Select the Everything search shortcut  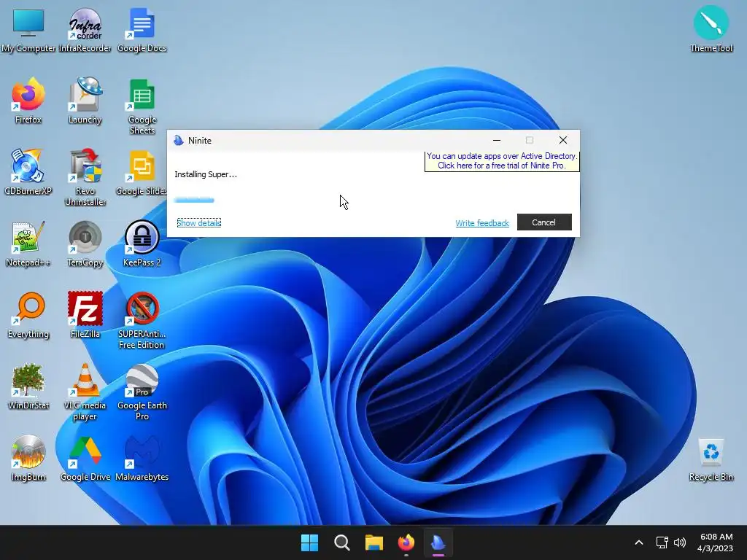pos(28,315)
